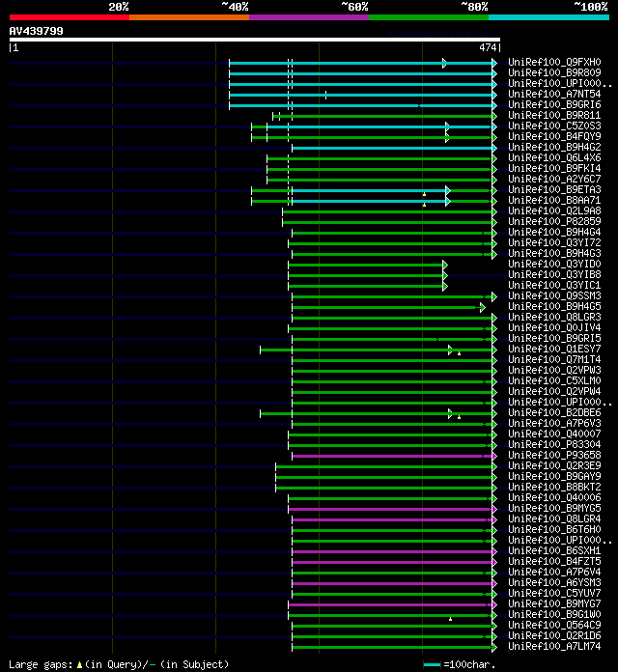Select the UniRef100_Q3YI72 label
618x672 pixels.
(x=554, y=242)
